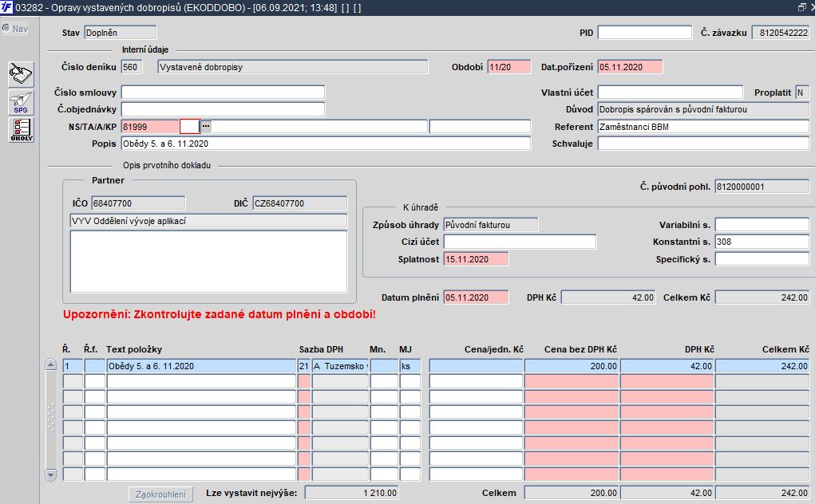Click the Splatnost date field 15.11.2020
815x504 pixels.
476,259
